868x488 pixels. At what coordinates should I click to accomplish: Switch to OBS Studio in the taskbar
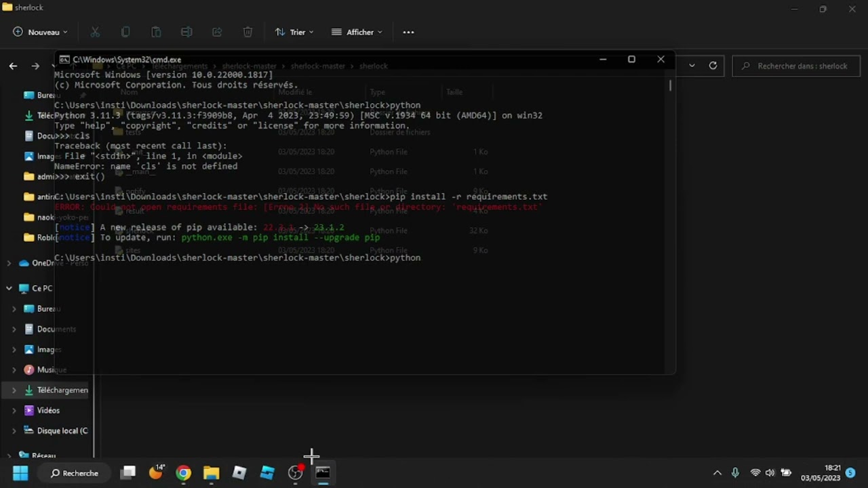tap(295, 473)
